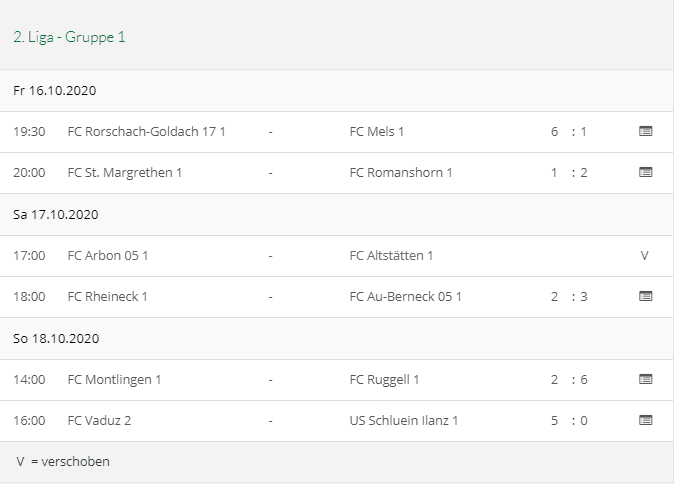Screen dimensions: 675x487
Task: Click the V postponed marker for Arbon match
Action: (645, 255)
